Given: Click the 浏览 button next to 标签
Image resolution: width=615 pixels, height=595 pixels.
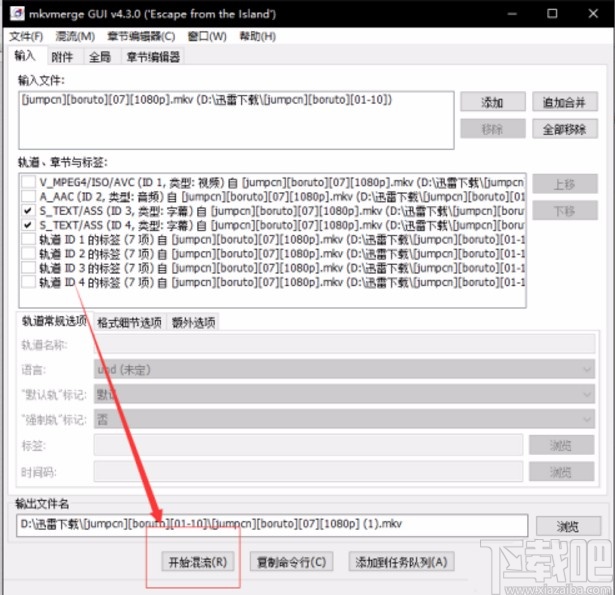Looking at the screenshot, I should [x=562, y=445].
